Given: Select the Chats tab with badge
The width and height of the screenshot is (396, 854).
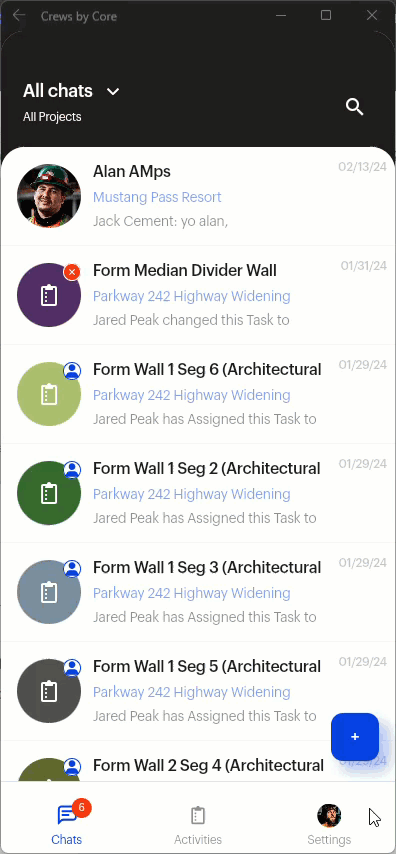Looking at the screenshot, I should 66,824.
